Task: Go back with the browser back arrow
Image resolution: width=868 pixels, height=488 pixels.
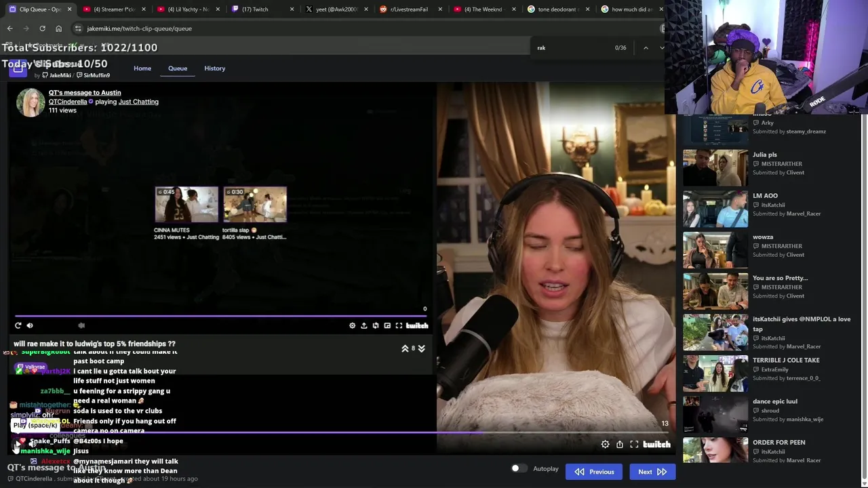Action: click(9, 28)
